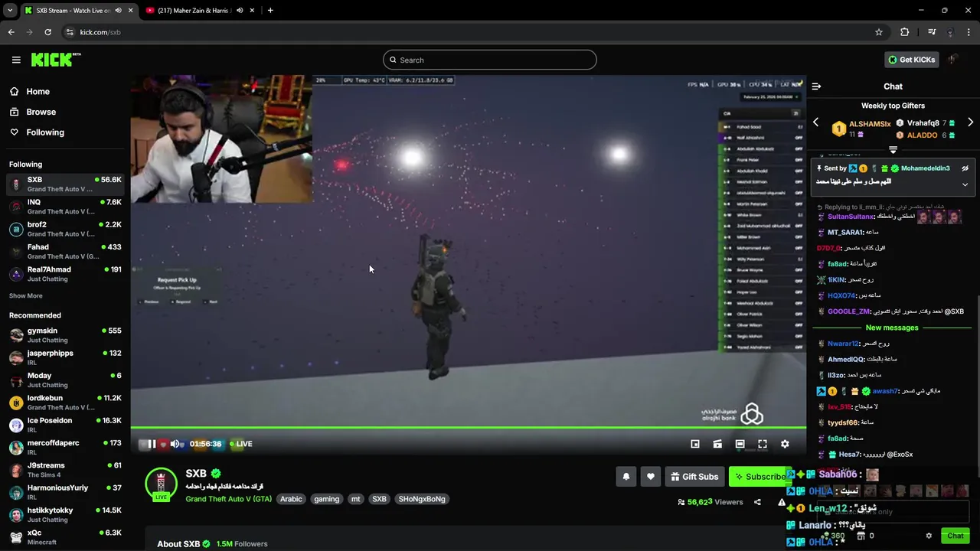Expand Following with Show more
Viewport: 980px width, 551px height.
26,296
